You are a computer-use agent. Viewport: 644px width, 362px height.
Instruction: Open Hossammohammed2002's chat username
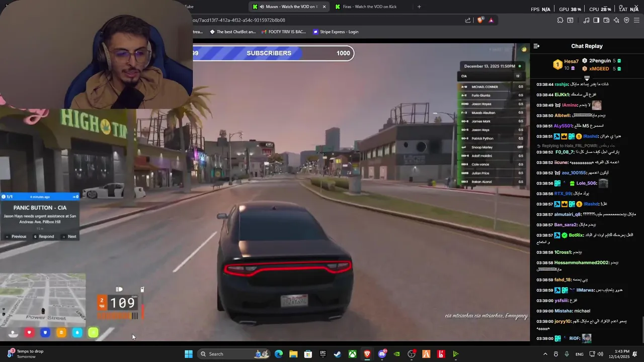tap(582, 262)
